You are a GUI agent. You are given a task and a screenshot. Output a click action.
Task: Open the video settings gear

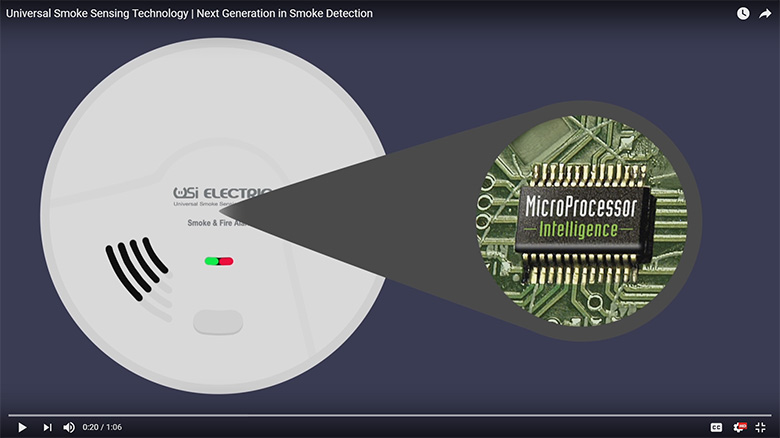(739, 427)
